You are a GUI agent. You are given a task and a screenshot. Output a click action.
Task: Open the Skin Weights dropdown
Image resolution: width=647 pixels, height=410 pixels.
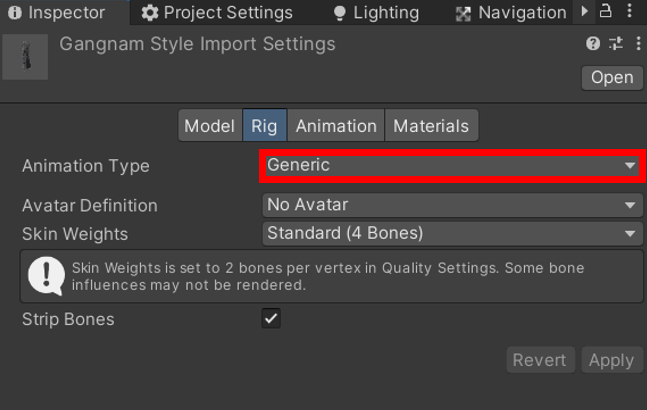pos(453,233)
